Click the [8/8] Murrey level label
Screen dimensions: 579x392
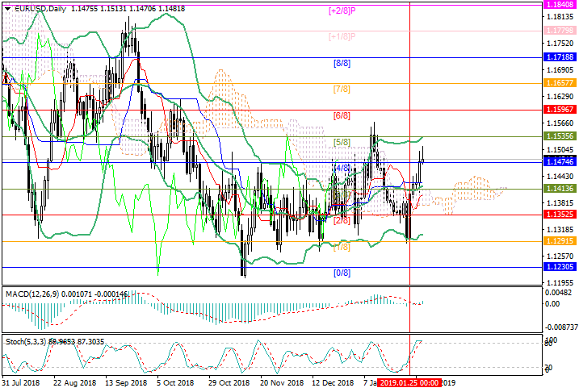pyautogui.click(x=342, y=63)
